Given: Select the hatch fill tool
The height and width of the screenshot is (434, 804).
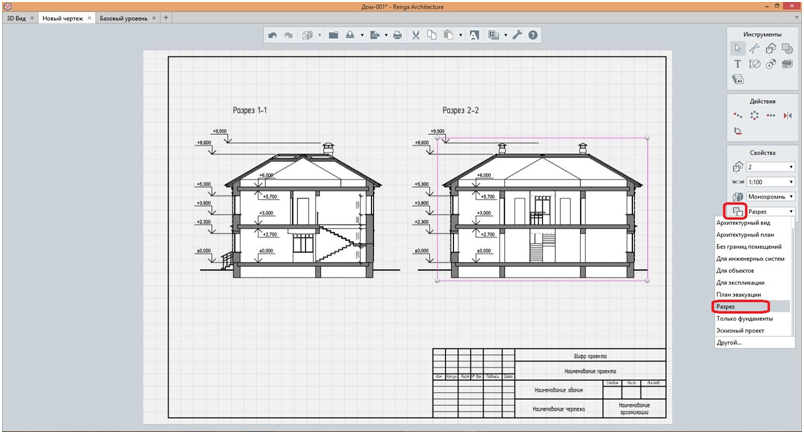Looking at the screenshot, I should [x=787, y=49].
